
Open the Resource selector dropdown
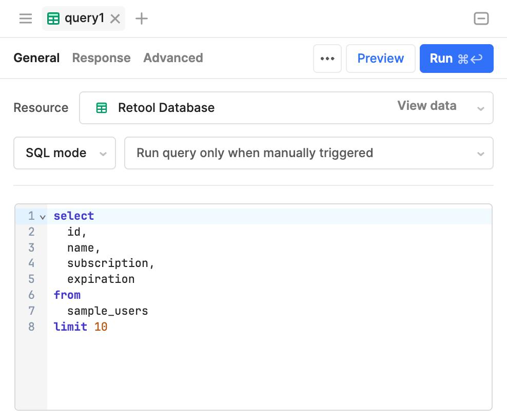tap(480, 108)
